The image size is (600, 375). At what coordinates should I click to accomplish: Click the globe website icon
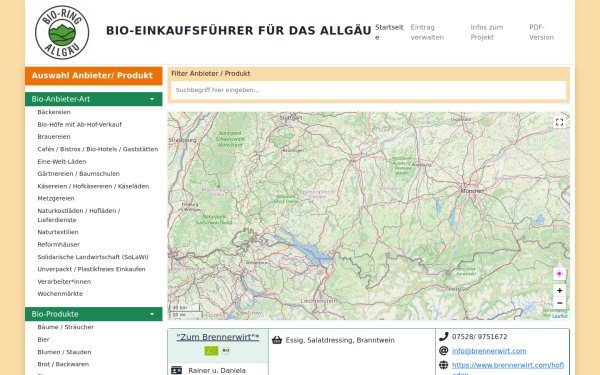[443, 365]
